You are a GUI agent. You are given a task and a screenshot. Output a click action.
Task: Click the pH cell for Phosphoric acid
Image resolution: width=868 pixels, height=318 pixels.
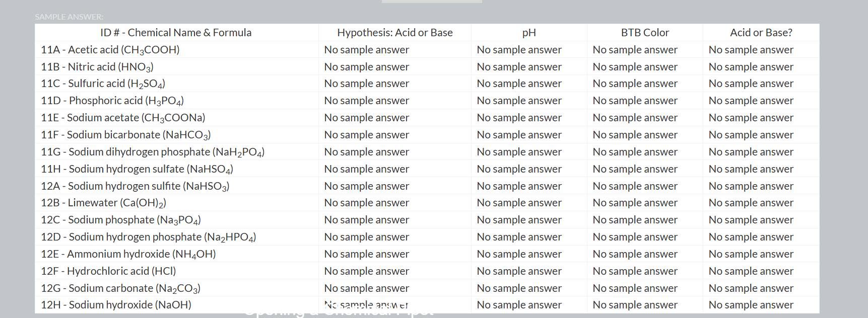(x=519, y=101)
